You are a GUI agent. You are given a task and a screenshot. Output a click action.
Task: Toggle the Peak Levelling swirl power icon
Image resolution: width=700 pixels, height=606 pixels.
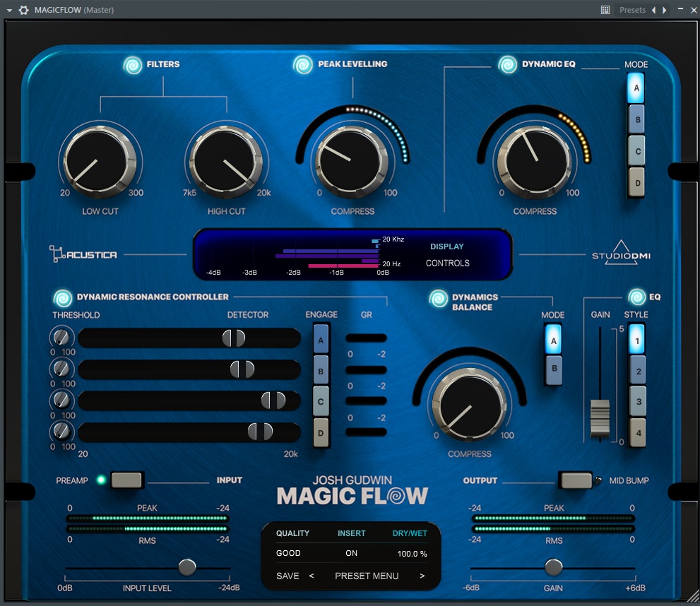(x=303, y=65)
